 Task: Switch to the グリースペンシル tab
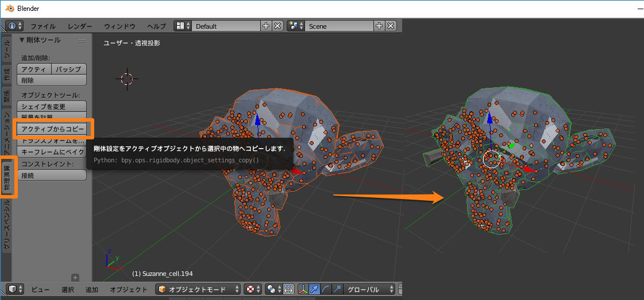pos(6,225)
